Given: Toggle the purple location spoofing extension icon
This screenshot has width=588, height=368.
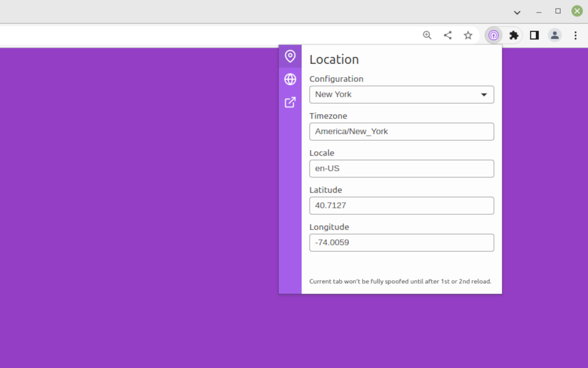Looking at the screenshot, I should [x=493, y=35].
